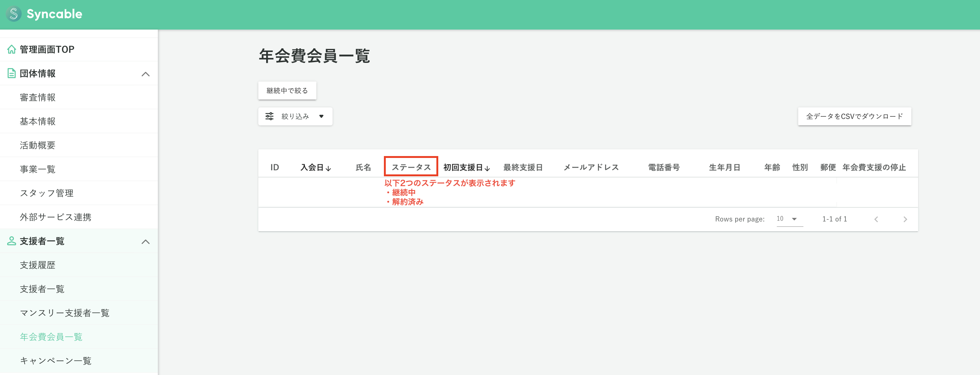Filter by 継続中で絞る button

tap(287, 91)
